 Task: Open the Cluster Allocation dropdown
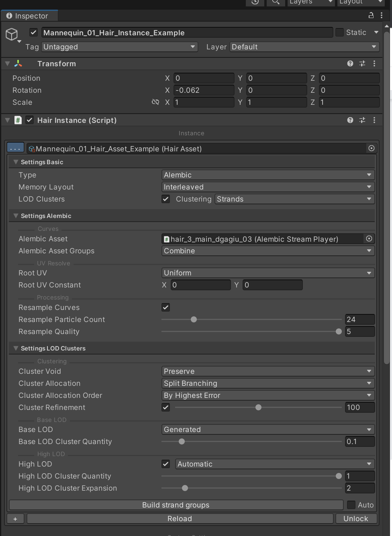pyautogui.click(x=268, y=383)
